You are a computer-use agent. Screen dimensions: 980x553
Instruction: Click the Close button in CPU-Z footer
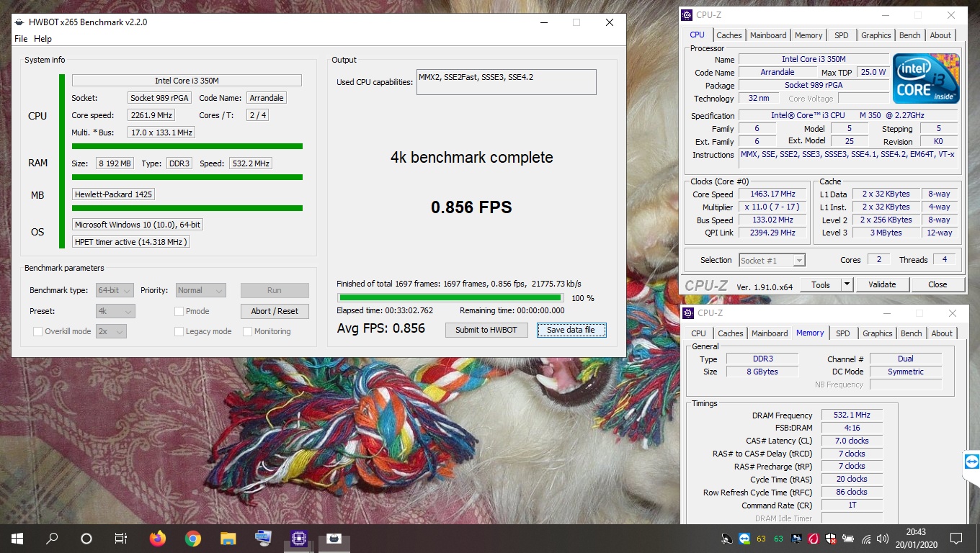coord(937,284)
